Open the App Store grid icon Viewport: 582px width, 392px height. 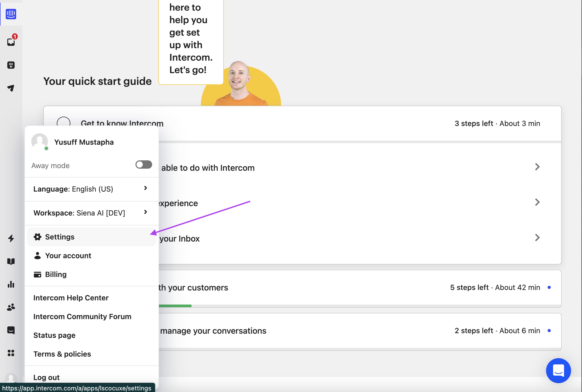(x=11, y=353)
